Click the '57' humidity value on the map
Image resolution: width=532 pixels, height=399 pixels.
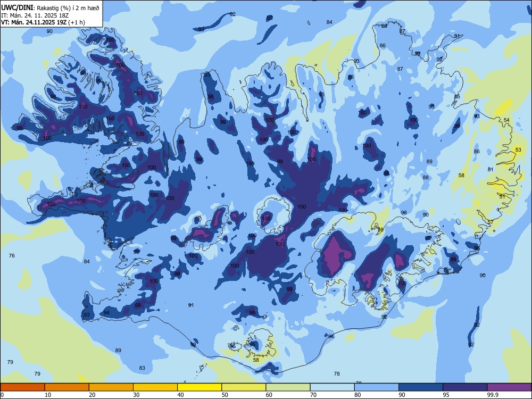[x=491, y=222]
